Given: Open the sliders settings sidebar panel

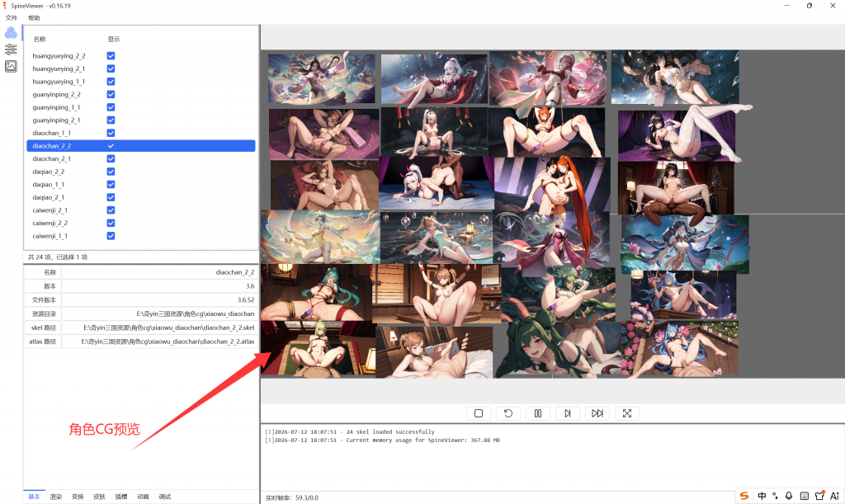Looking at the screenshot, I should (11, 49).
